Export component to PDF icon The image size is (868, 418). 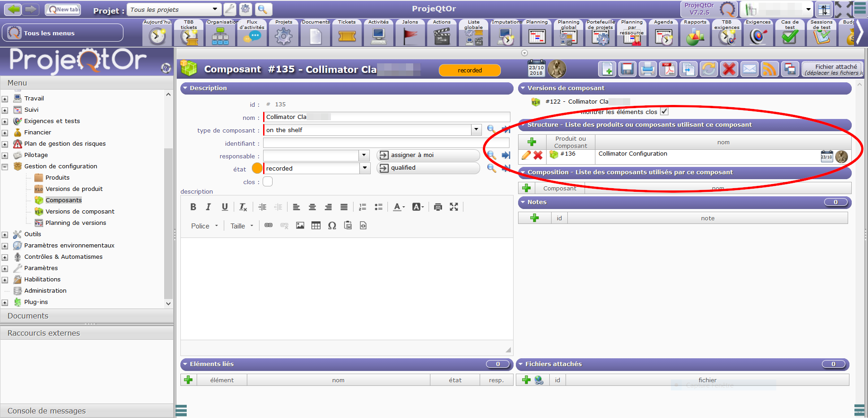[x=668, y=69]
